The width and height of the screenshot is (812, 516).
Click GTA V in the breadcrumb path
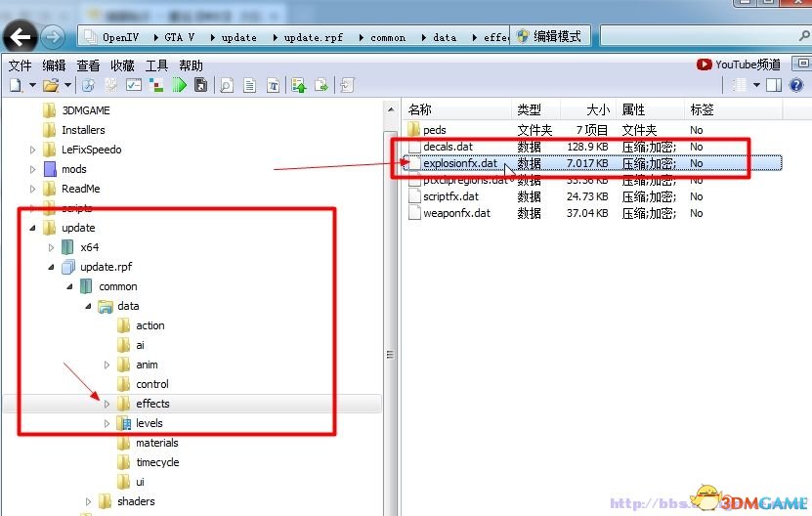(179, 37)
